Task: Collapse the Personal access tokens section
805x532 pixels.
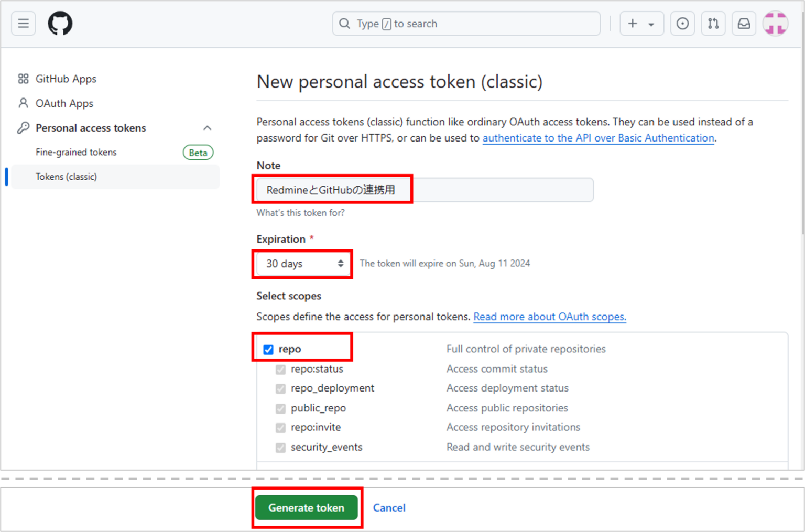Action: coord(208,128)
